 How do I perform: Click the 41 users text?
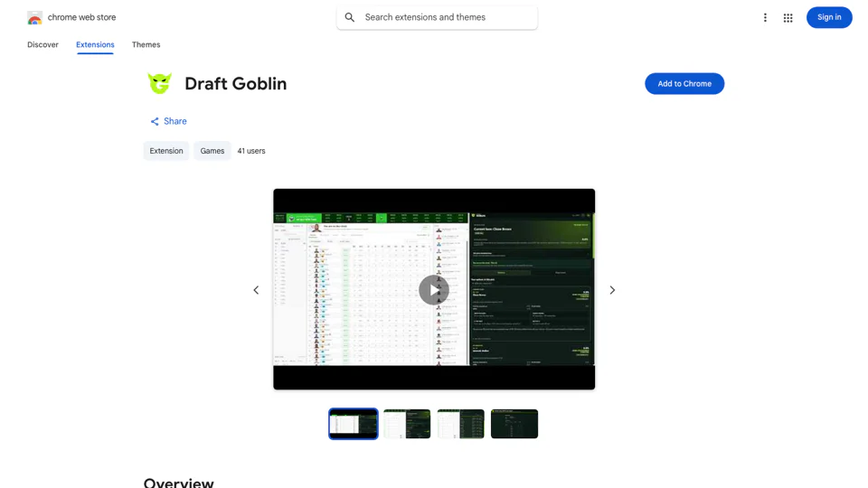pos(251,151)
